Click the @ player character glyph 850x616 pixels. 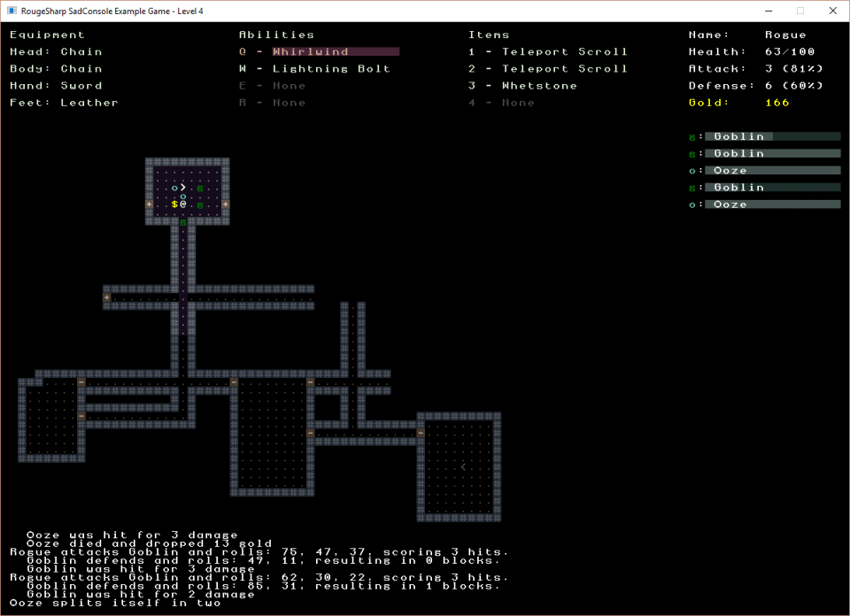point(183,204)
